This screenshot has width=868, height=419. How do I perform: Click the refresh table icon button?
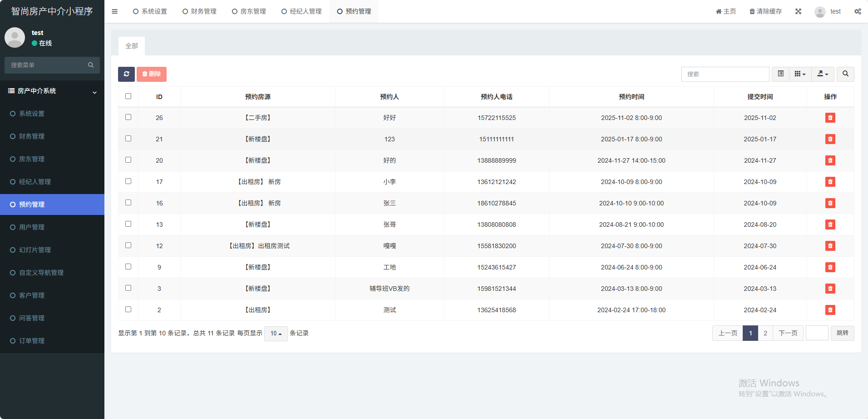point(126,74)
